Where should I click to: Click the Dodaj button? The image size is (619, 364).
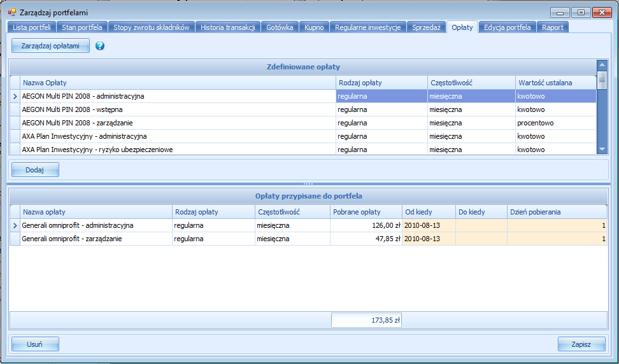(35, 170)
